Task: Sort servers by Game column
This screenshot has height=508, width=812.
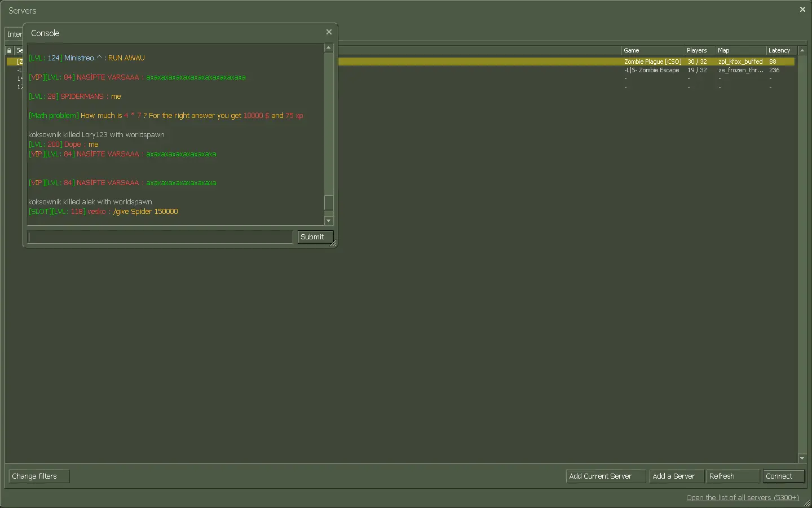Action: click(x=652, y=50)
